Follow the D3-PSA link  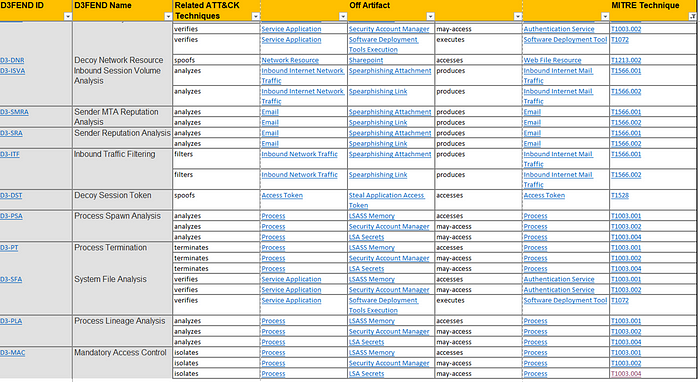tap(11, 216)
